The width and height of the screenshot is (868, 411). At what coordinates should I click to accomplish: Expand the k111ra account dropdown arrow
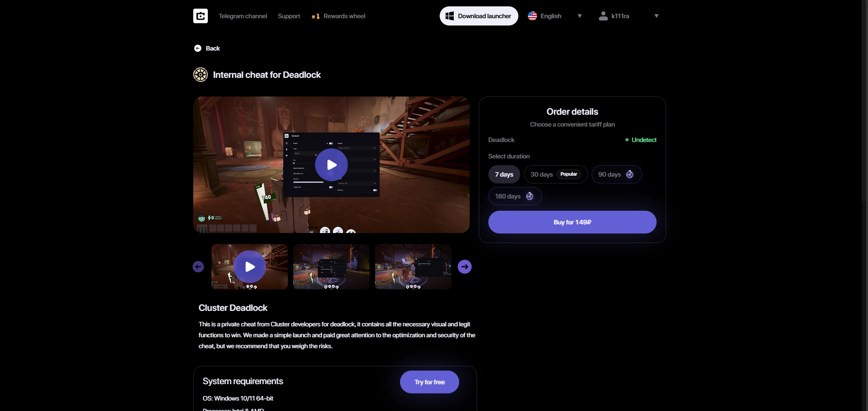click(x=657, y=16)
